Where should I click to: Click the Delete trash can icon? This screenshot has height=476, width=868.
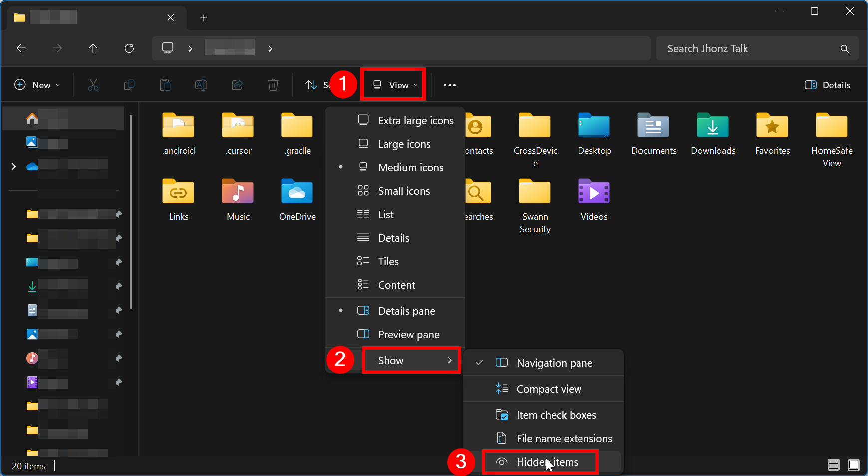[x=273, y=85]
